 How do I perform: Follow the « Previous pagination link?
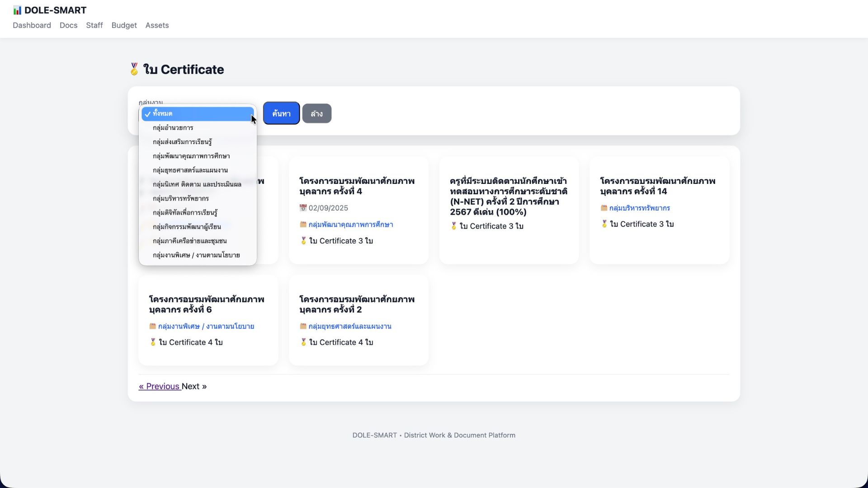tap(159, 386)
